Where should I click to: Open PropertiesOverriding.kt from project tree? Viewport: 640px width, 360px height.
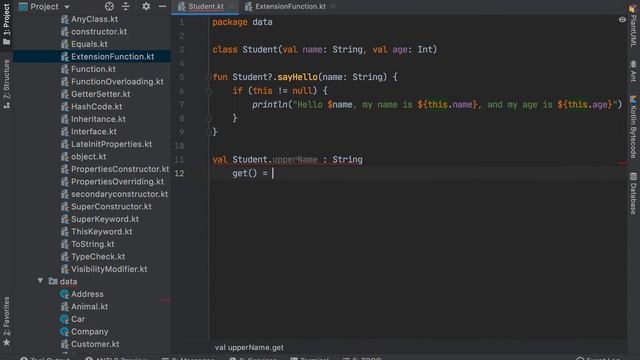tap(117, 182)
